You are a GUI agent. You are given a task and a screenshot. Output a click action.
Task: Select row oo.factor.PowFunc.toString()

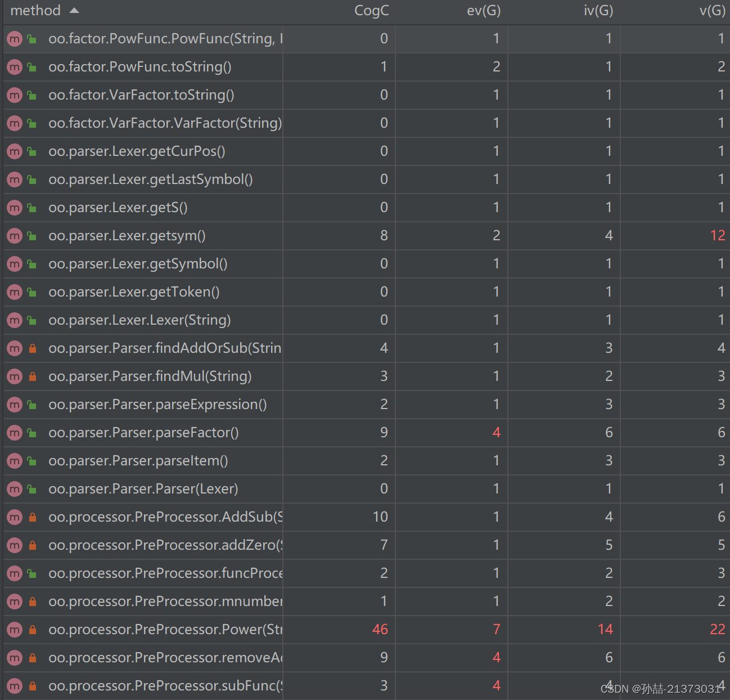[366, 67]
